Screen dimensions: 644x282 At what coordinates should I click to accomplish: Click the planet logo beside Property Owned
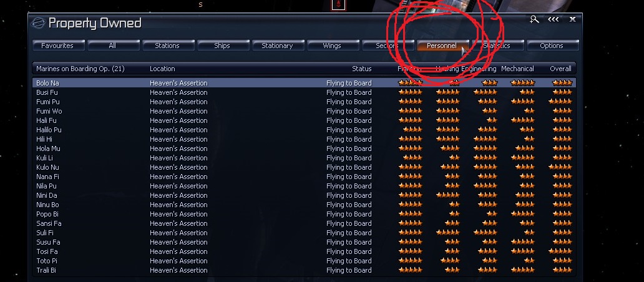[x=38, y=22]
